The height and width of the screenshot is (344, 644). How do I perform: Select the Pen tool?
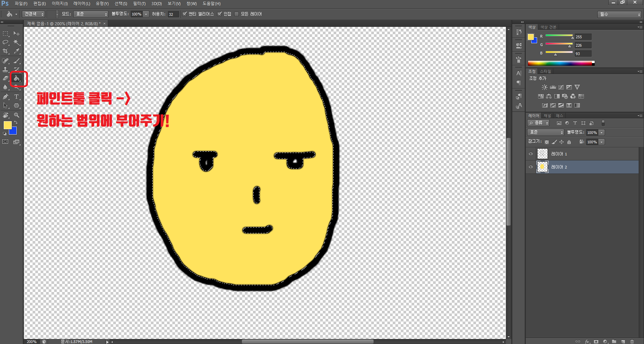point(6,97)
